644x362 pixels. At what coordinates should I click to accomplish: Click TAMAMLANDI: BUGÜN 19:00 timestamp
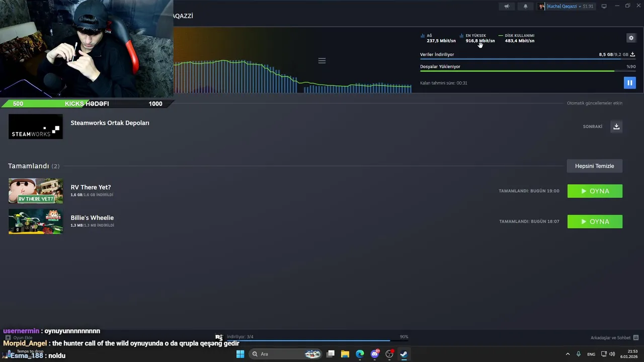(529, 191)
